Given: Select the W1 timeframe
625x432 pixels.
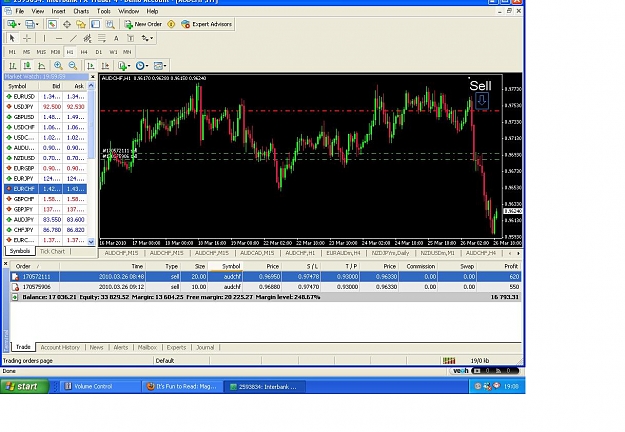Looking at the screenshot, I should click(x=113, y=52).
